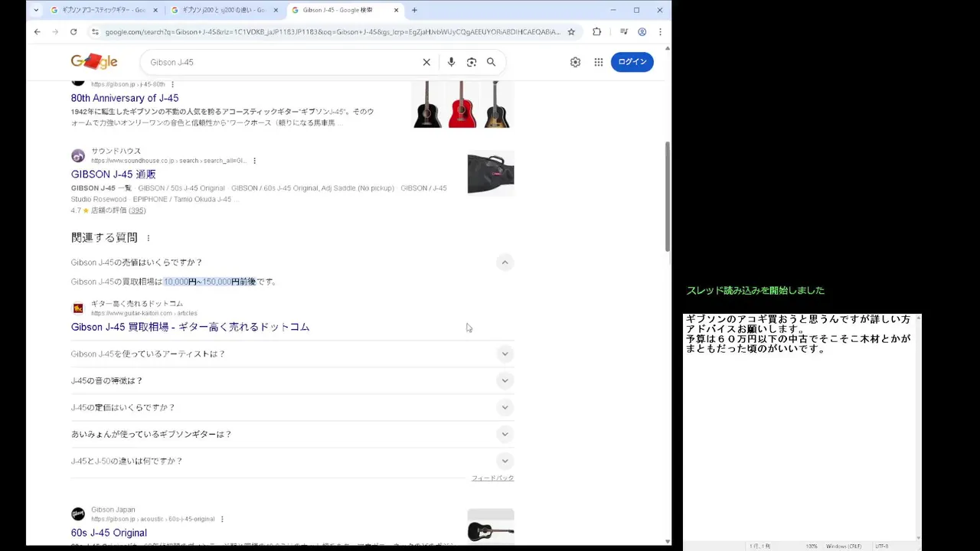The image size is (980, 551).
Task: Click the ギター高く売れるドットコム favicon
Action: coord(78,308)
